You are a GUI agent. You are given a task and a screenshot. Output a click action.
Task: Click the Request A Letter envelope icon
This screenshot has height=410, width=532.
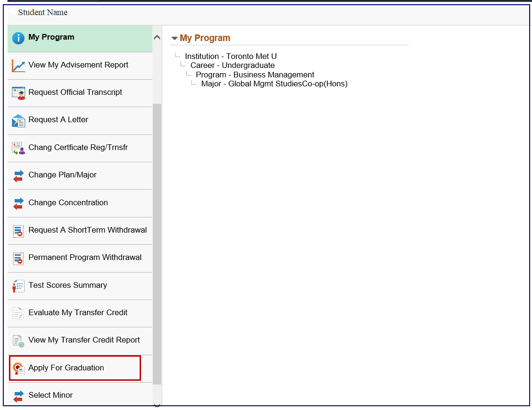click(x=18, y=121)
